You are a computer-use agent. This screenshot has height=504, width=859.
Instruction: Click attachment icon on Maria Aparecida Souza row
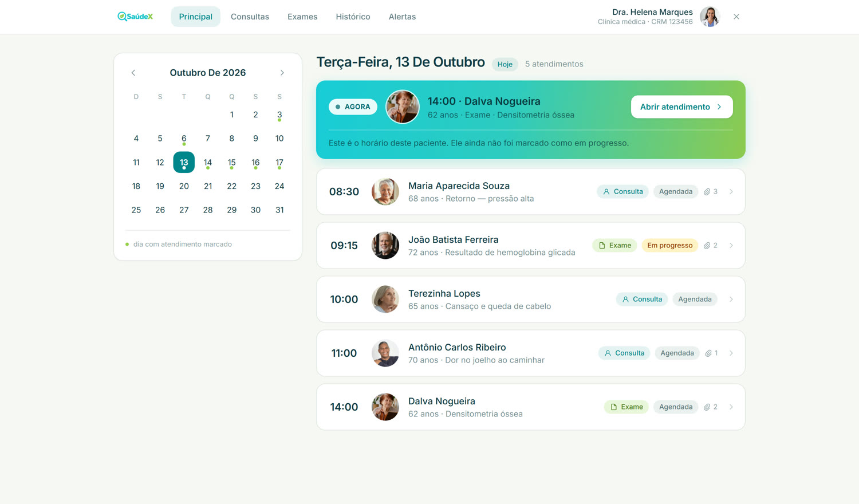[707, 192]
